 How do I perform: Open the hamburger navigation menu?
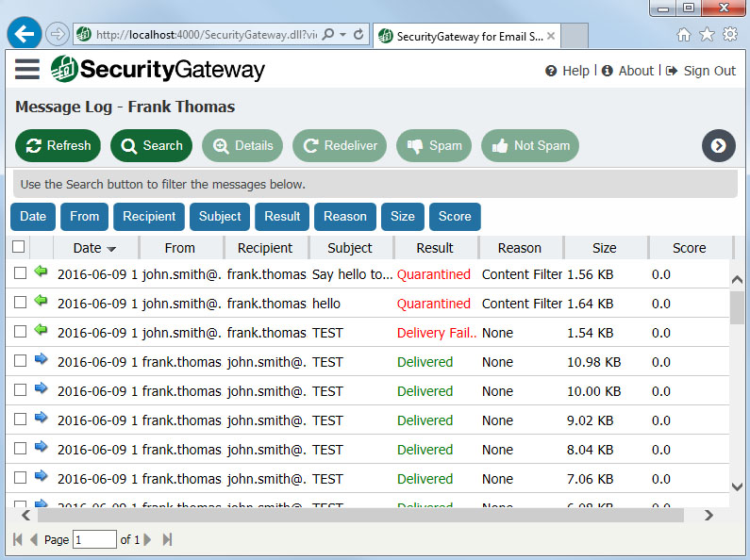point(26,69)
